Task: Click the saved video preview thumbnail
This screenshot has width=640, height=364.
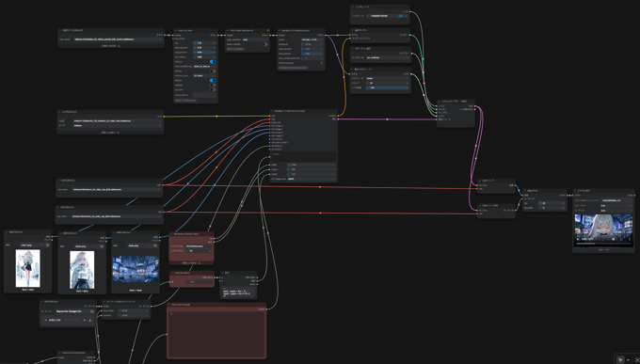Action: [x=603, y=229]
